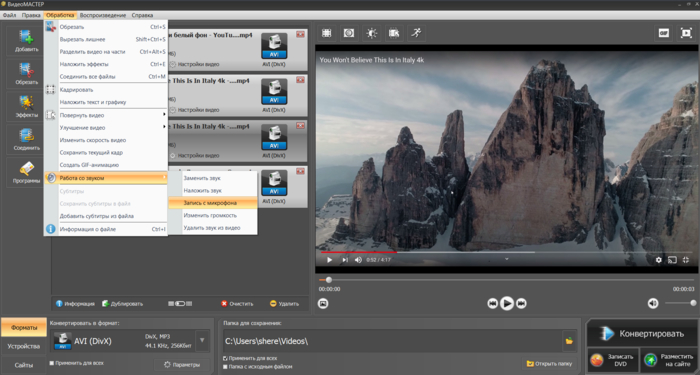Open the Воспроизведение menu
Image resolution: width=700 pixels, height=375 pixels.
click(103, 15)
